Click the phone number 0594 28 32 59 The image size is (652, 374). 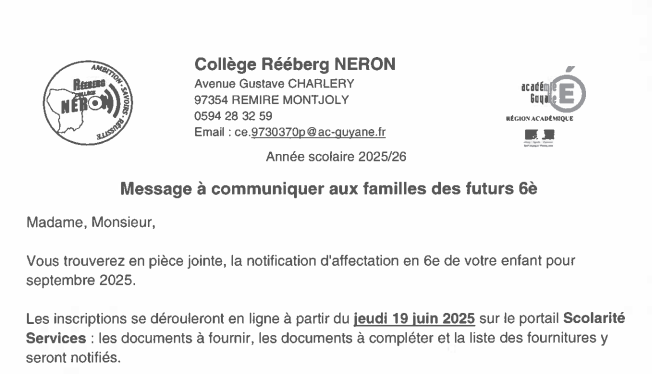click(x=233, y=116)
